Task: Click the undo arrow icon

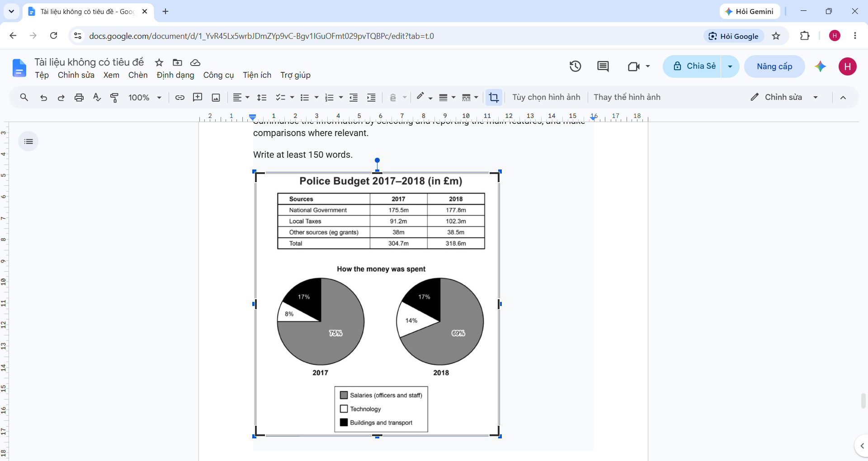Action: click(43, 98)
